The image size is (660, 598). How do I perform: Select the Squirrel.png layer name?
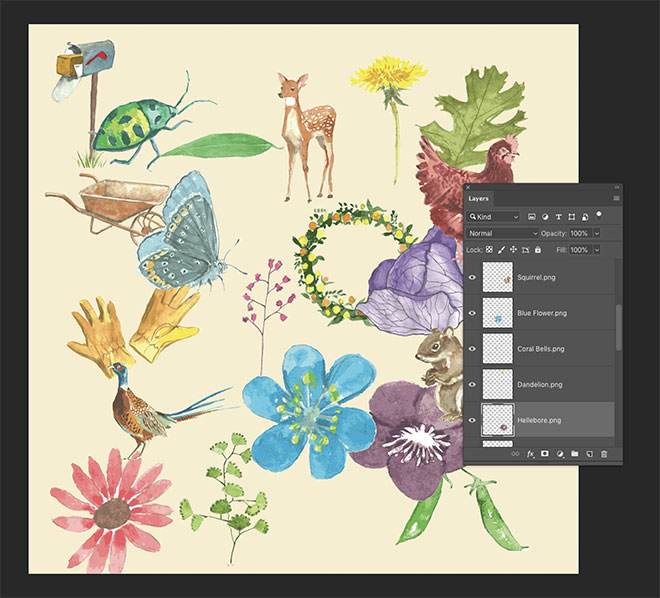coord(536,277)
